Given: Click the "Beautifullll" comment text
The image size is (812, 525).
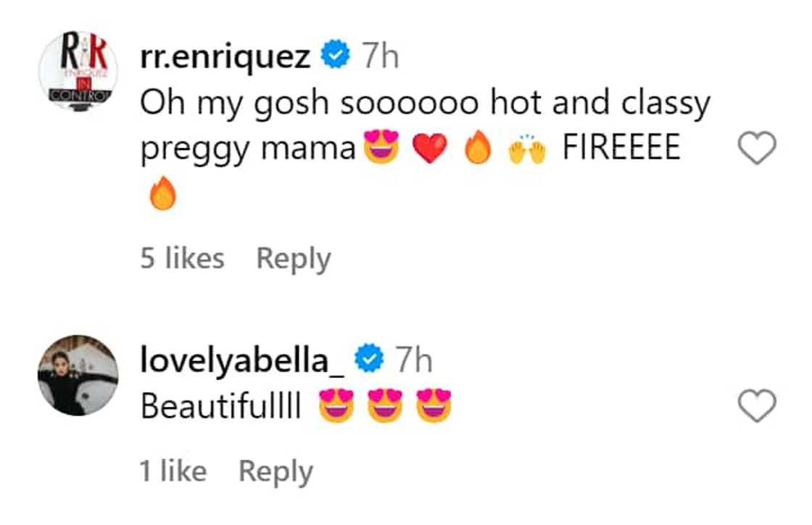Looking at the screenshot, I should coord(220,407).
